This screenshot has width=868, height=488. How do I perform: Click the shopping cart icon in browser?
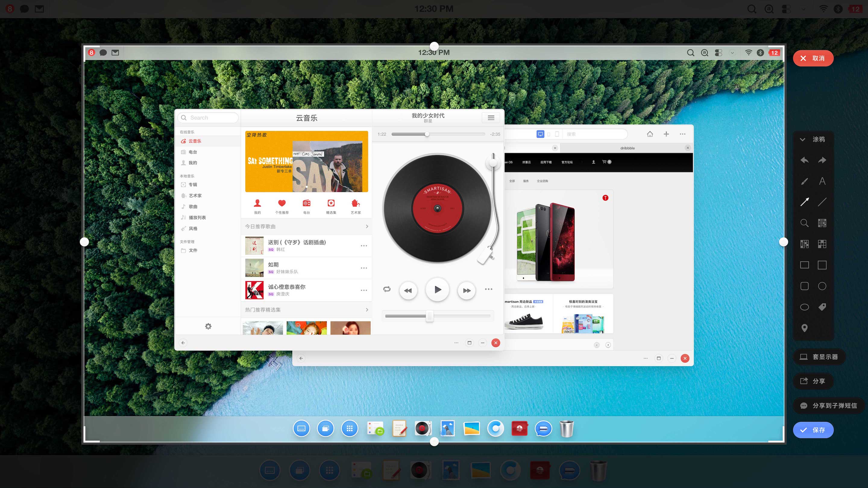coord(604,162)
